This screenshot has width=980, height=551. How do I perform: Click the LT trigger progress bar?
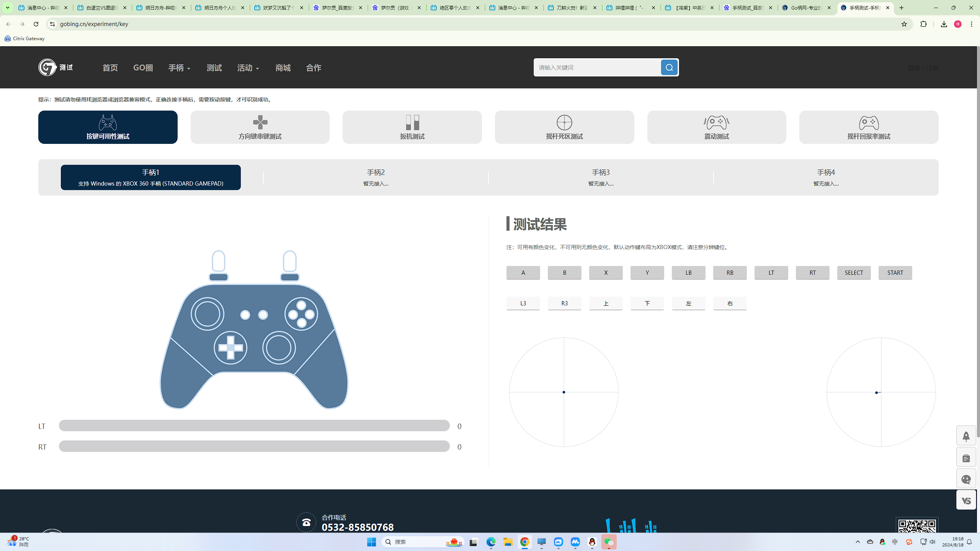254,425
